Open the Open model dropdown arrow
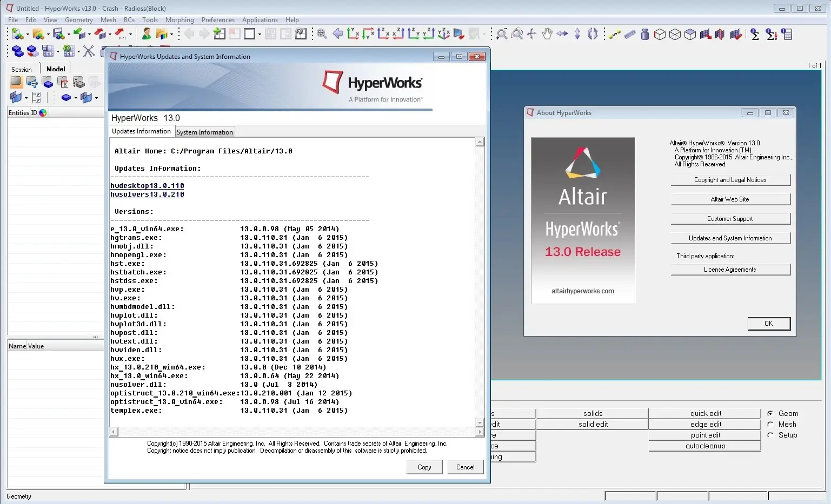Image resolution: width=831 pixels, height=504 pixels. click(x=48, y=35)
